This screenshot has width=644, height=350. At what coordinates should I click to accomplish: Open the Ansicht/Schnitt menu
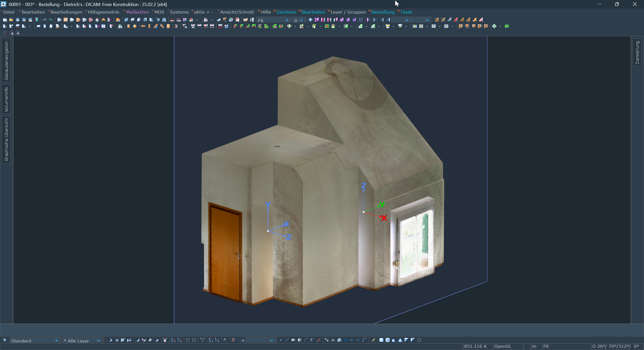(x=237, y=12)
